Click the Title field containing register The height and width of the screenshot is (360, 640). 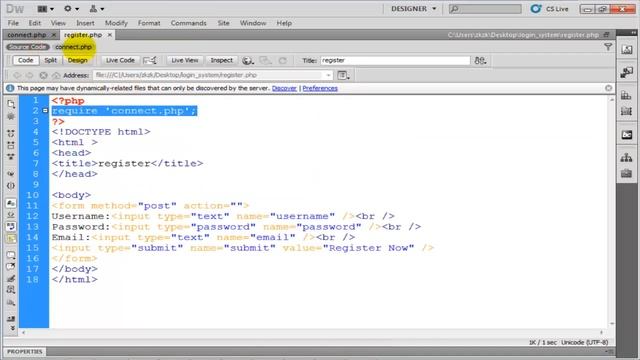pos(395,60)
